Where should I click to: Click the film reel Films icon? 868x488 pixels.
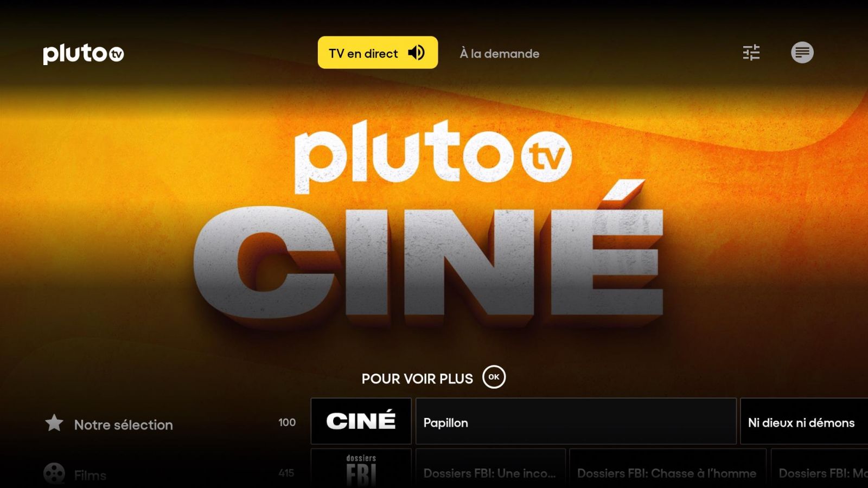click(54, 474)
